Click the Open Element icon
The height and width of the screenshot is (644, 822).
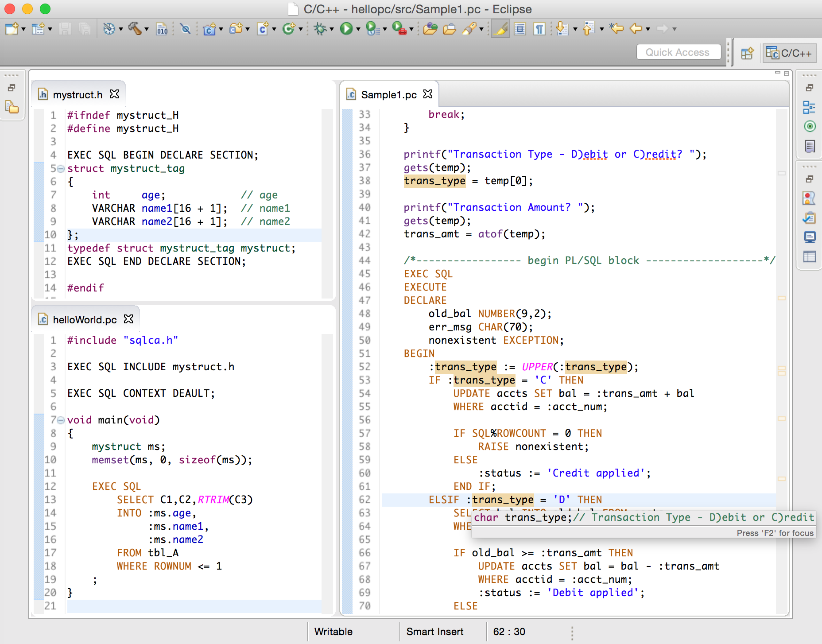pos(430,29)
